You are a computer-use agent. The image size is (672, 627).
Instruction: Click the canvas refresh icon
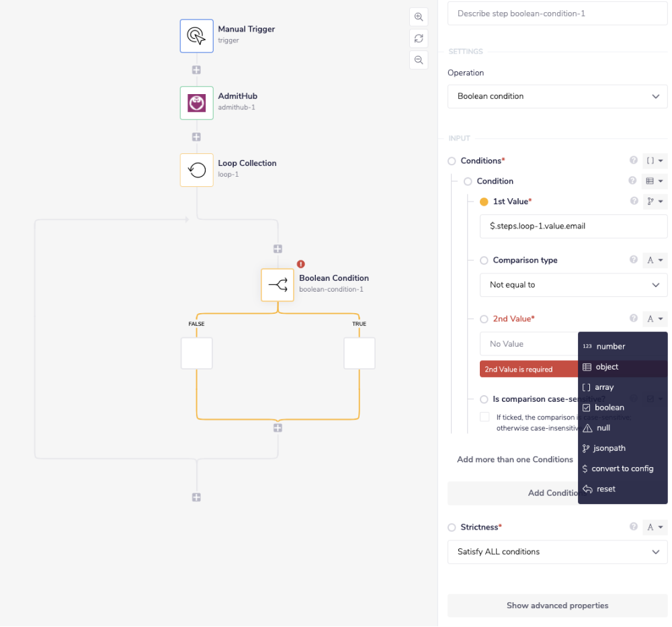[x=419, y=38]
